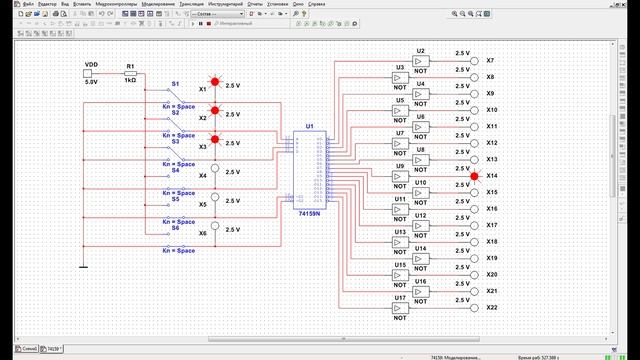
Task: Click the full-screen view icon
Action: pyautogui.click(x=487, y=14)
